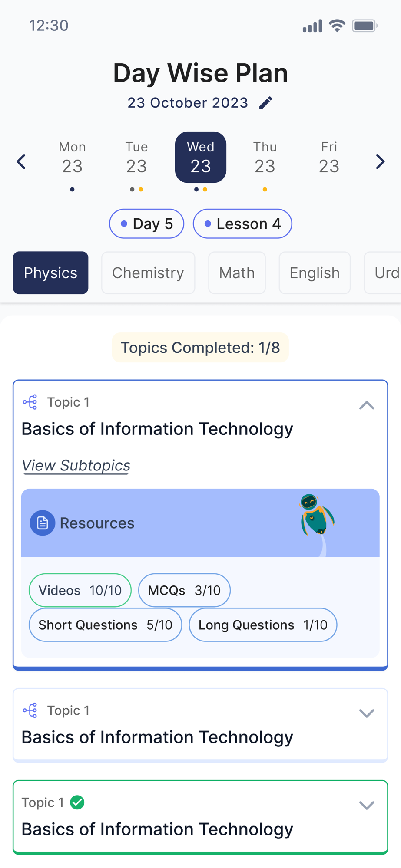Screen dimensions: 401x868
Task: Select the Lesson 4 pill
Action: pyautogui.click(x=242, y=224)
